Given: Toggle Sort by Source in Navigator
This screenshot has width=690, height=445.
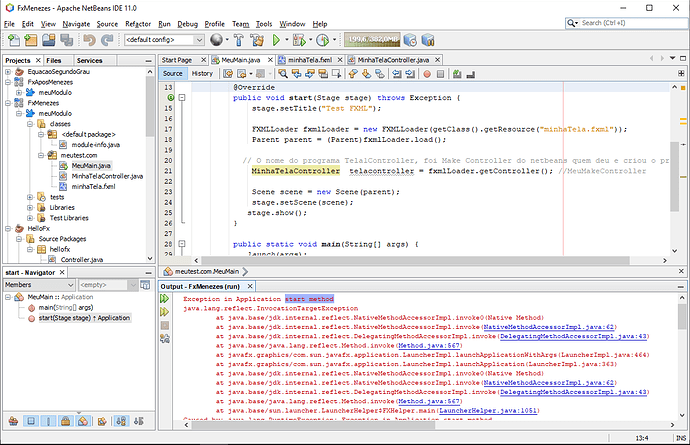Looking at the screenshot, I should click(x=139, y=421).
